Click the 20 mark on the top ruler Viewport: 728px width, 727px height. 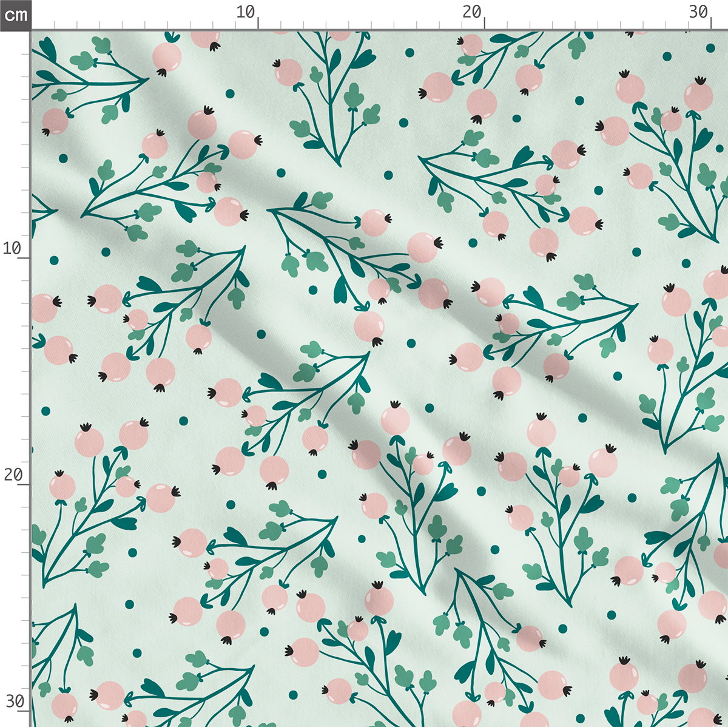point(472,12)
